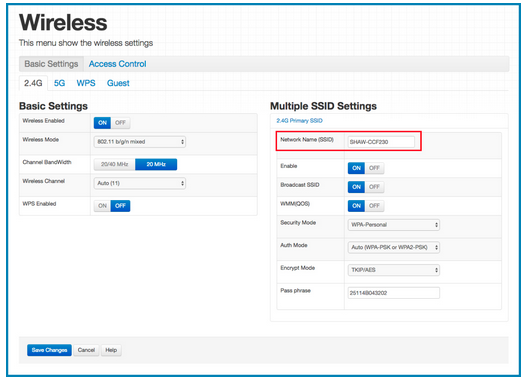Switch to the WPS tab

tap(86, 83)
